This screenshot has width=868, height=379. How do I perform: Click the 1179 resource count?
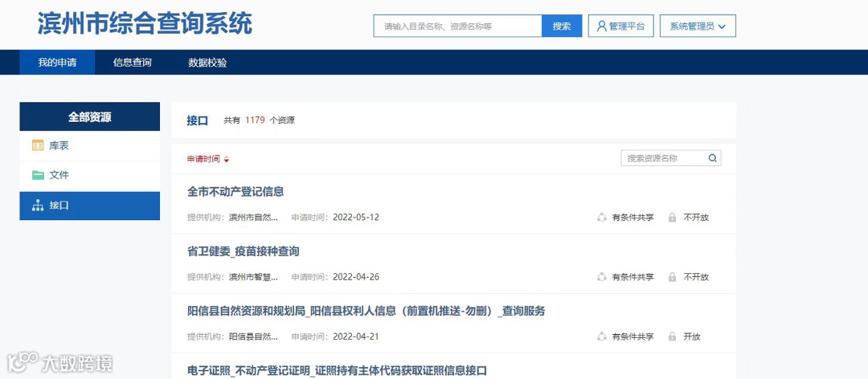(256, 120)
